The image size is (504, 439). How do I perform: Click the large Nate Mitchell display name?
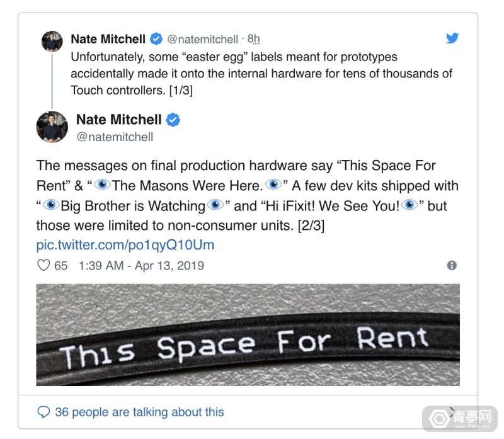118,120
